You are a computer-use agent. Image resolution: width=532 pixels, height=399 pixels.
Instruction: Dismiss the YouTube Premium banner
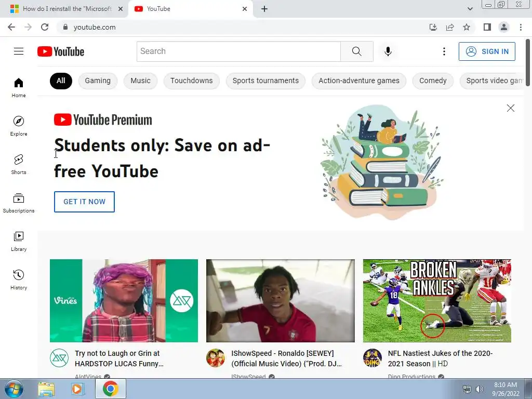510,108
